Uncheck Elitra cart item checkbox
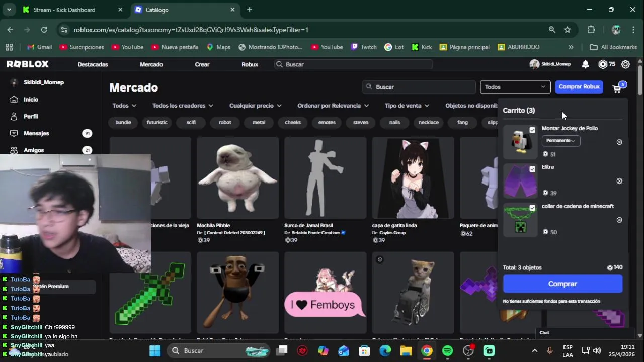Image resolution: width=644 pixels, height=362 pixels. click(x=532, y=169)
